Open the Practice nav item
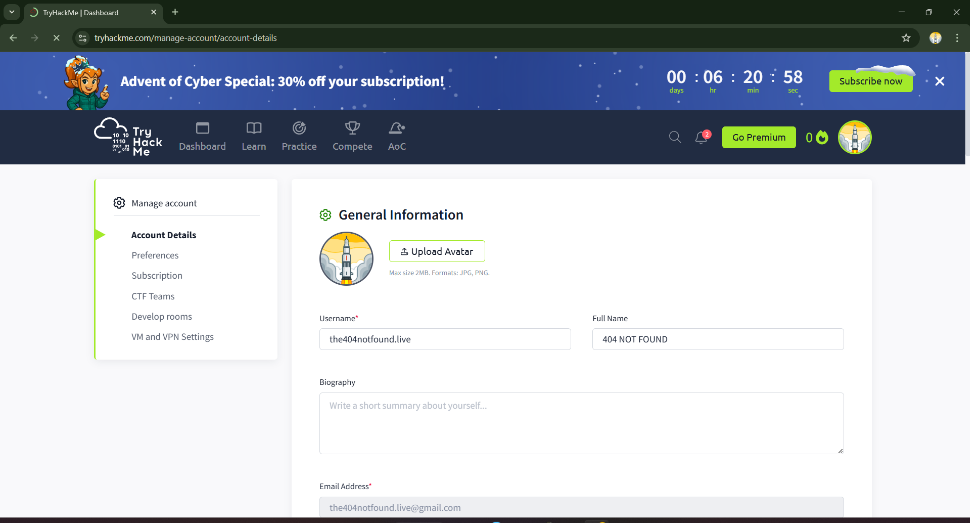The height and width of the screenshot is (523, 980). tap(299, 137)
